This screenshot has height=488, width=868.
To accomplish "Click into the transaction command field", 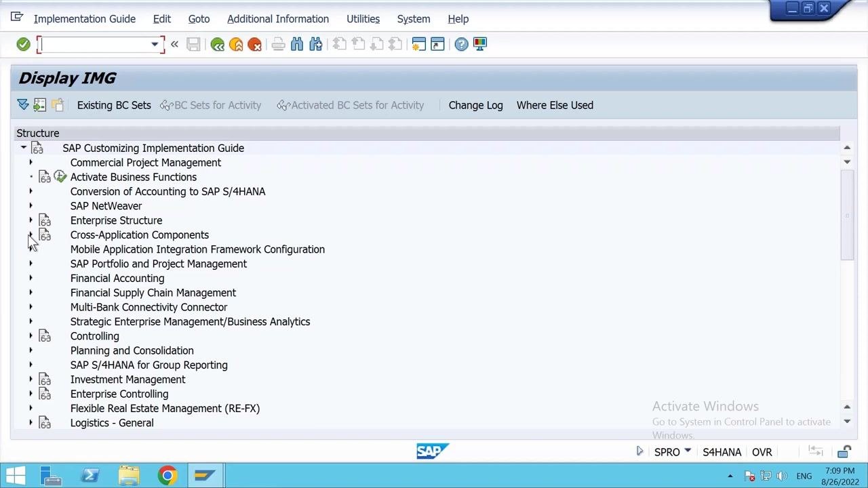I will click(95, 45).
